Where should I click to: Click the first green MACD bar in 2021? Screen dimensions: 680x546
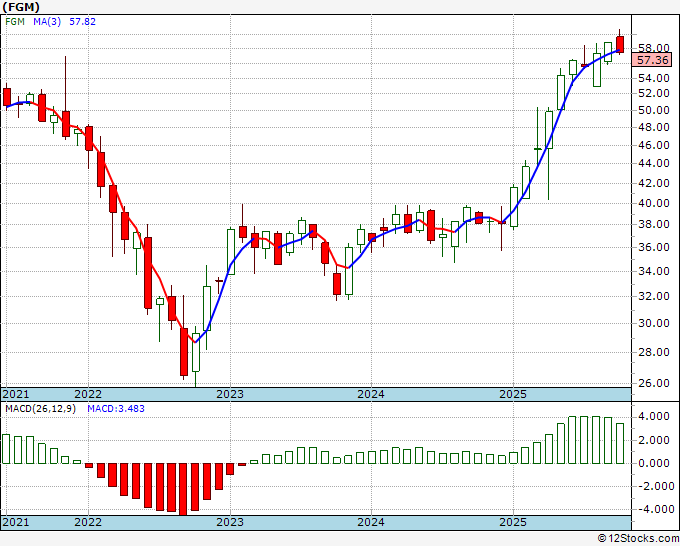pos(7,449)
